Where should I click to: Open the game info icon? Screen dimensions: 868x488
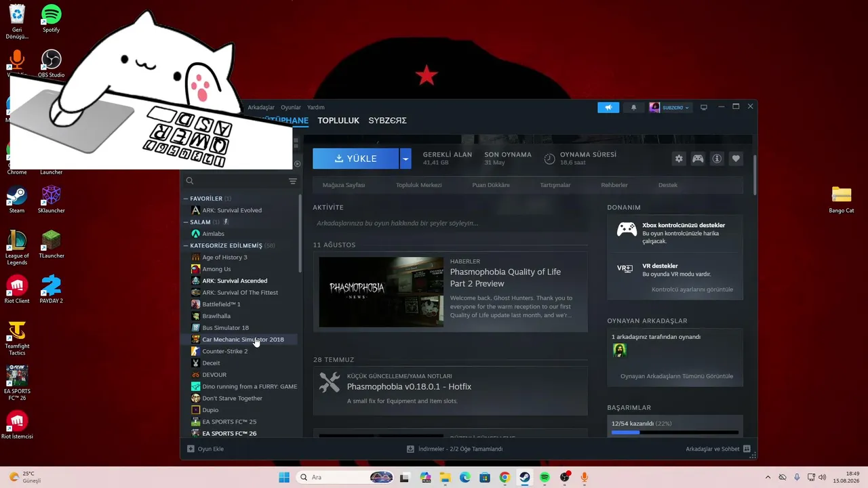(717, 159)
